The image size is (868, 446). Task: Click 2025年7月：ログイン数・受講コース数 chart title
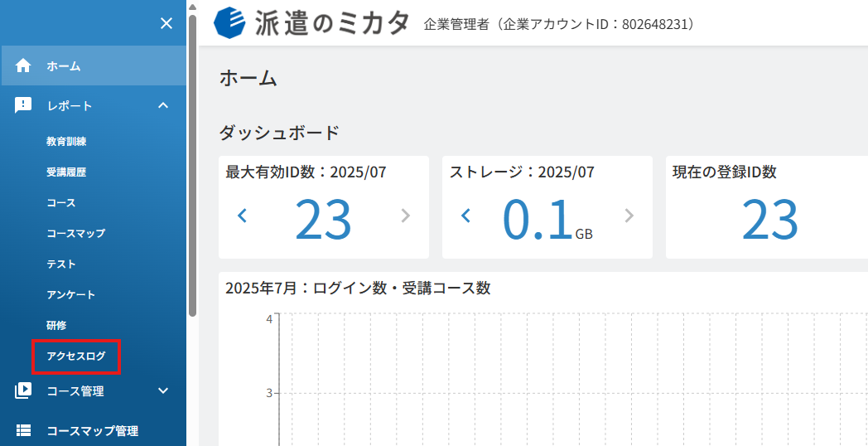pos(358,288)
